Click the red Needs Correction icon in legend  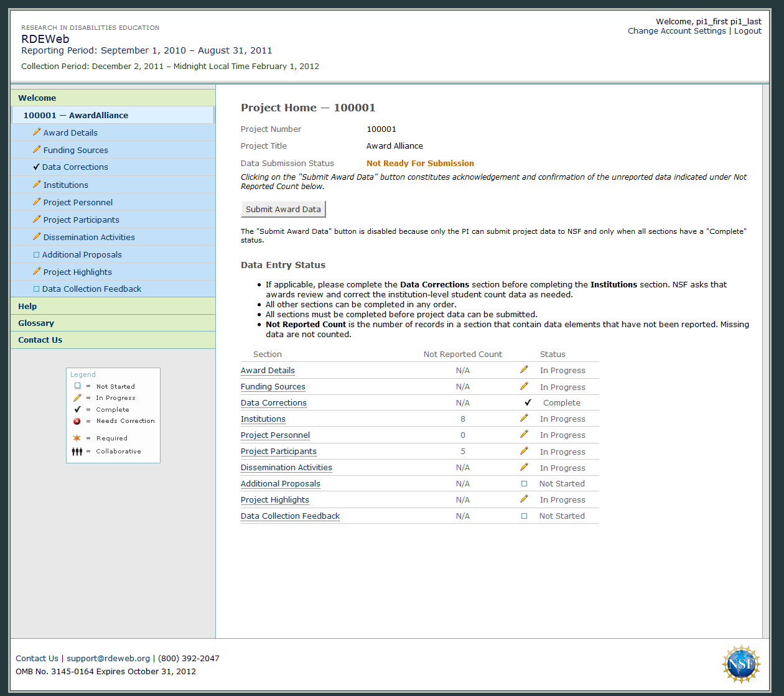(77, 421)
